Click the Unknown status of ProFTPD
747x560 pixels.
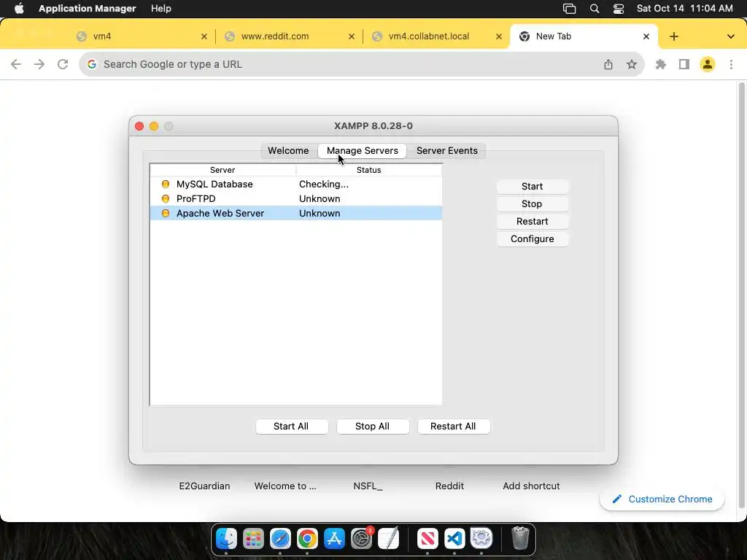tap(320, 198)
